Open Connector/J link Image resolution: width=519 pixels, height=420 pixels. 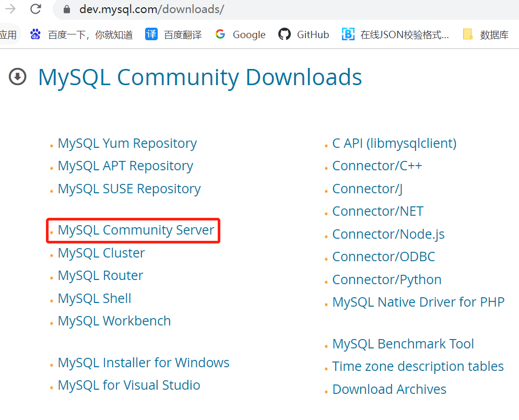(x=367, y=188)
